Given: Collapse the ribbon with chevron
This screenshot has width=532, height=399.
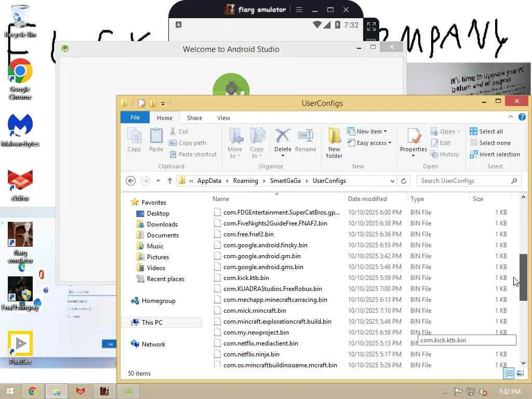Looking at the screenshot, I should tap(511, 117).
